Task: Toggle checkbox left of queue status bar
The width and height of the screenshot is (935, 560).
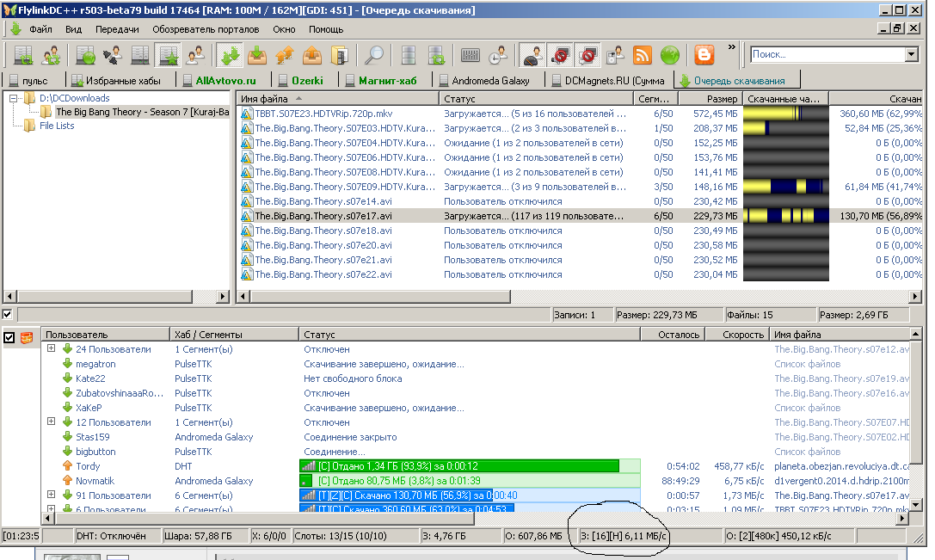Action: (8, 315)
